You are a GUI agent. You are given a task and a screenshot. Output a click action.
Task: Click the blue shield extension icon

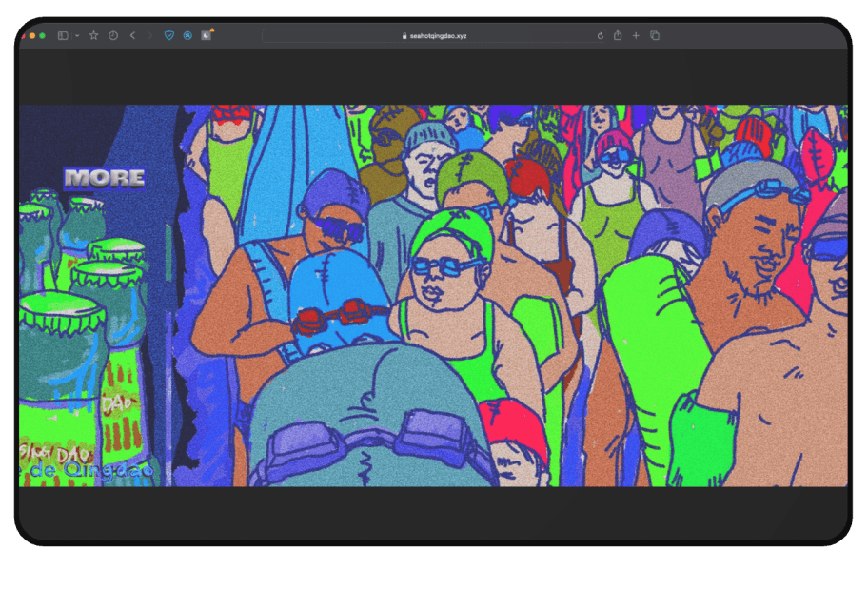(x=169, y=35)
